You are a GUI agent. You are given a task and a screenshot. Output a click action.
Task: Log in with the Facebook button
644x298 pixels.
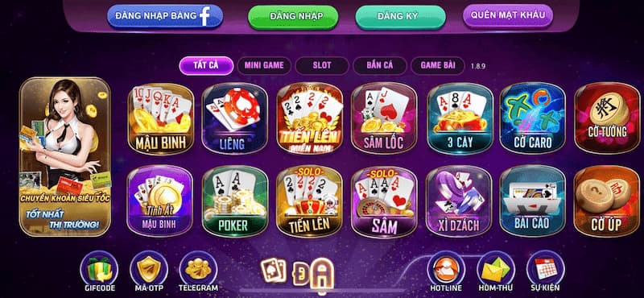(165, 16)
